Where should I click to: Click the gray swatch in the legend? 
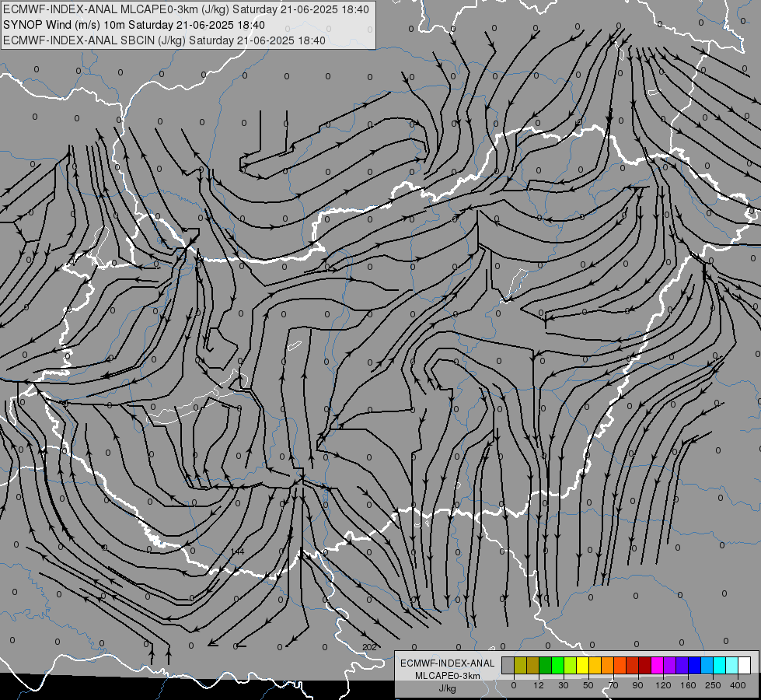tap(508, 665)
